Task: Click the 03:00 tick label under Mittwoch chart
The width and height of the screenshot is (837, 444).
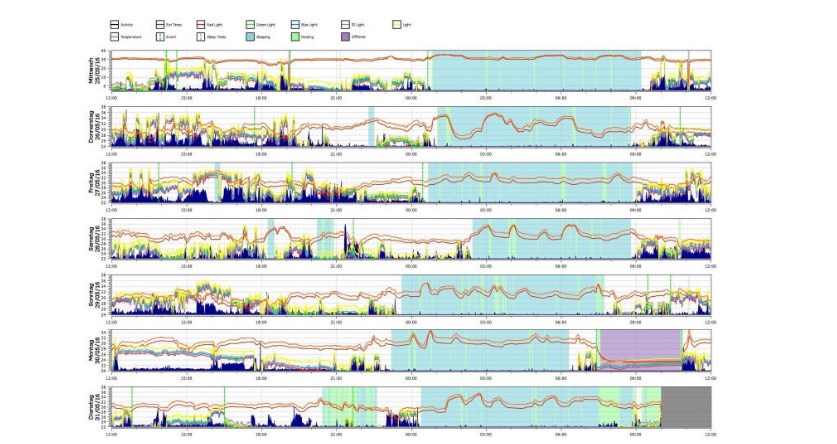Action: point(486,98)
